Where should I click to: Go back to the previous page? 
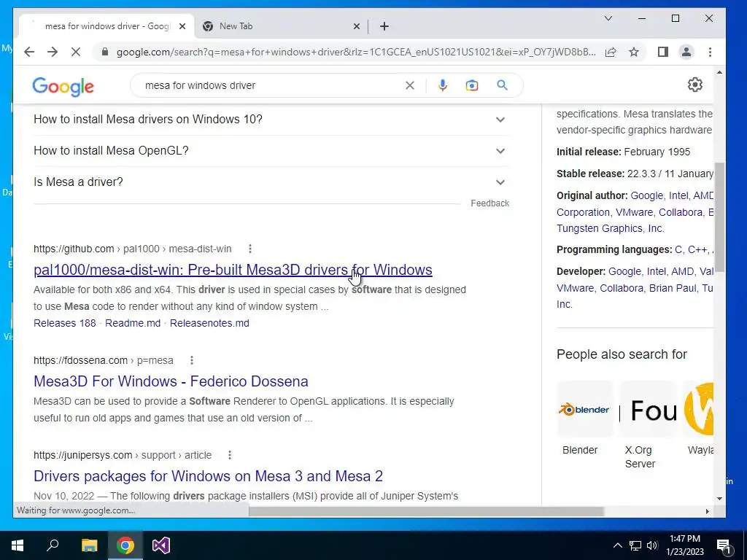pyautogui.click(x=29, y=52)
